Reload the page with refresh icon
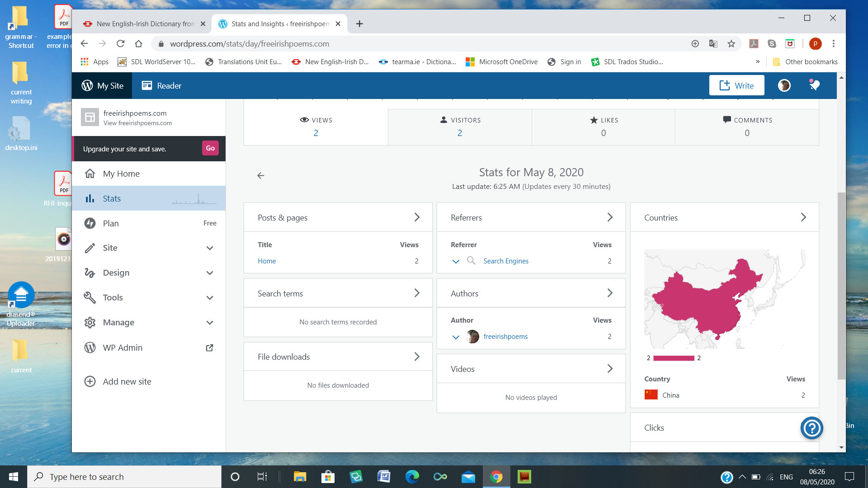This screenshot has width=868, height=488. click(x=120, y=44)
